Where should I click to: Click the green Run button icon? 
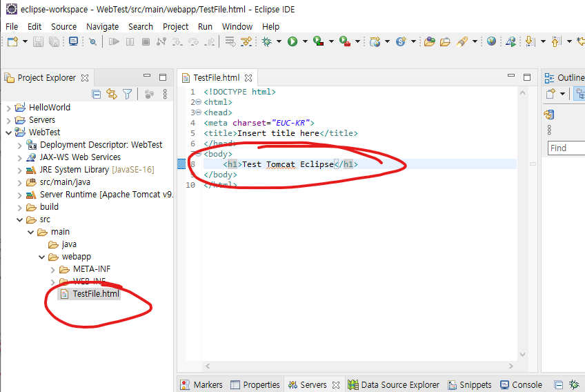(x=292, y=41)
